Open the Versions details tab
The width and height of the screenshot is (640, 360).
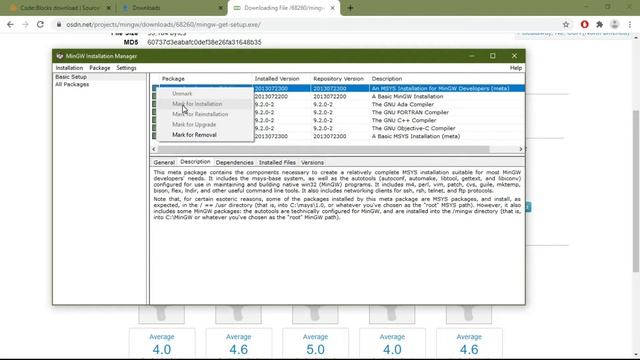(312, 162)
